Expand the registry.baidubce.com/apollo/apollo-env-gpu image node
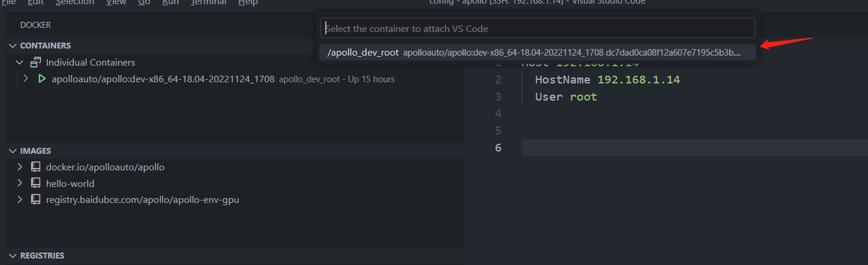This screenshot has width=868, height=265. (20, 200)
